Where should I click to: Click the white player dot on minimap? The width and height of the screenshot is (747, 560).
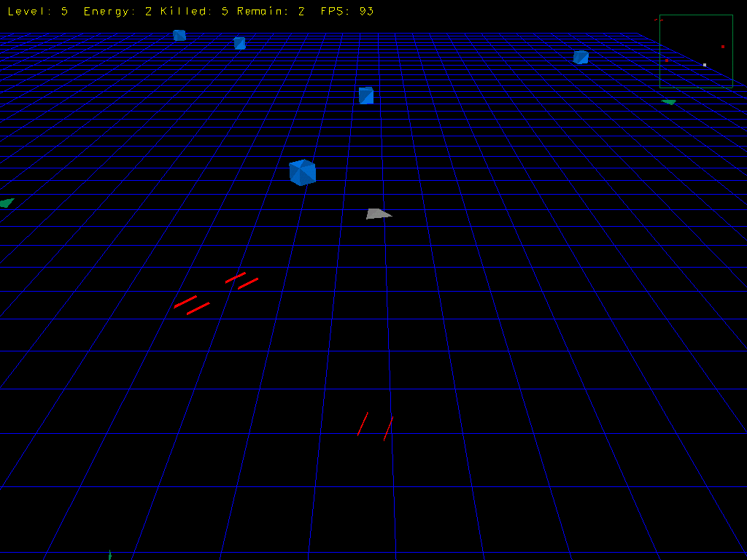pyautogui.click(x=705, y=65)
